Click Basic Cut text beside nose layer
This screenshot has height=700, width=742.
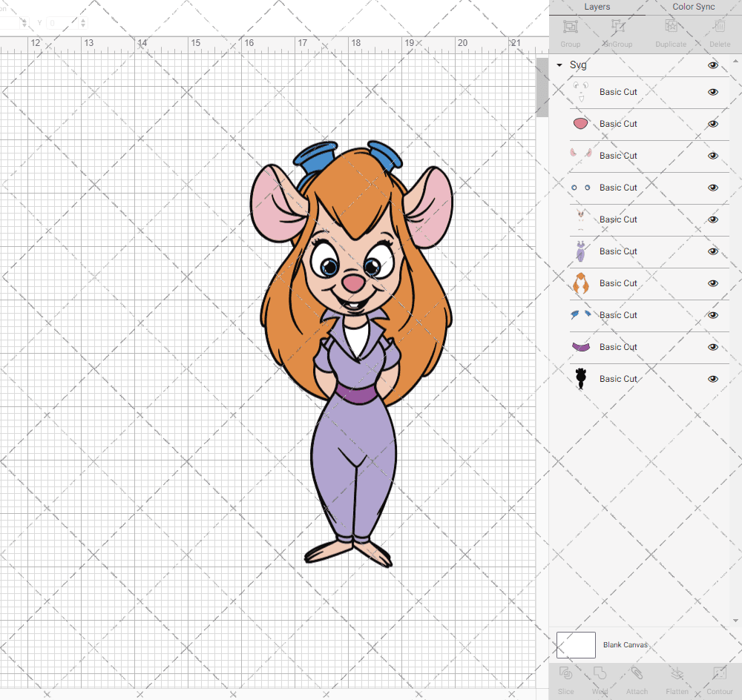click(x=618, y=124)
